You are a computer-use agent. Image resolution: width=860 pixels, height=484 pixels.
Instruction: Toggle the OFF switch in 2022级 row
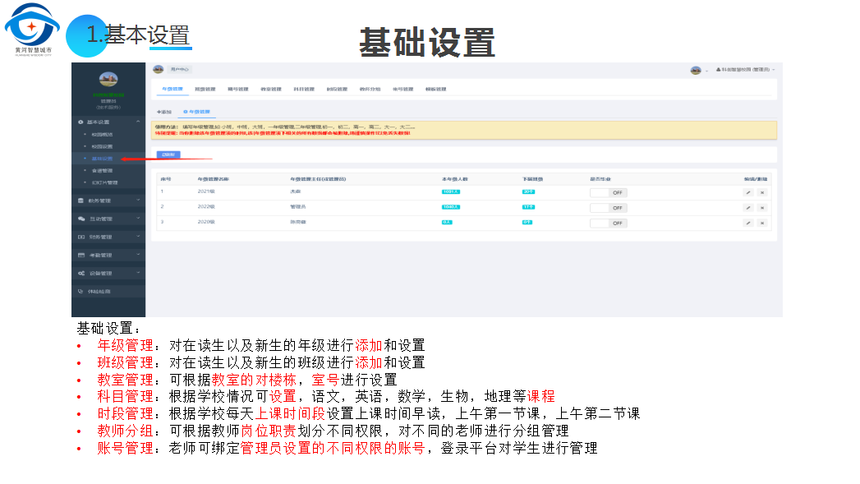(608, 208)
